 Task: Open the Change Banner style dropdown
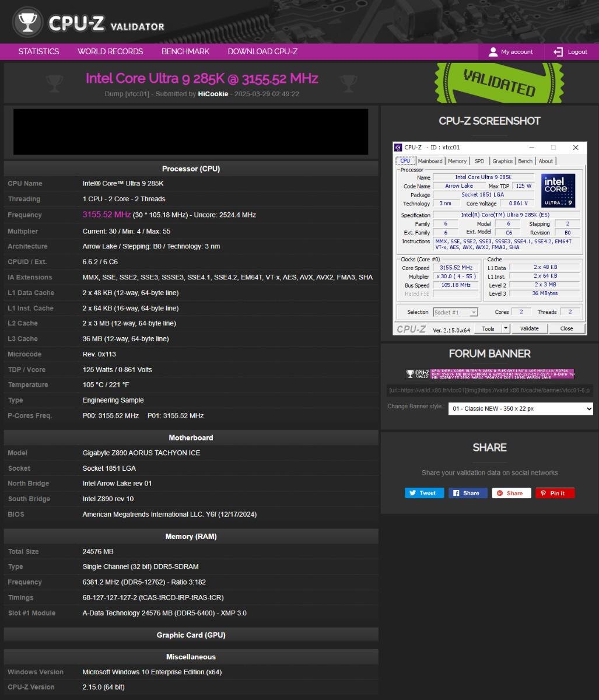(x=521, y=409)
